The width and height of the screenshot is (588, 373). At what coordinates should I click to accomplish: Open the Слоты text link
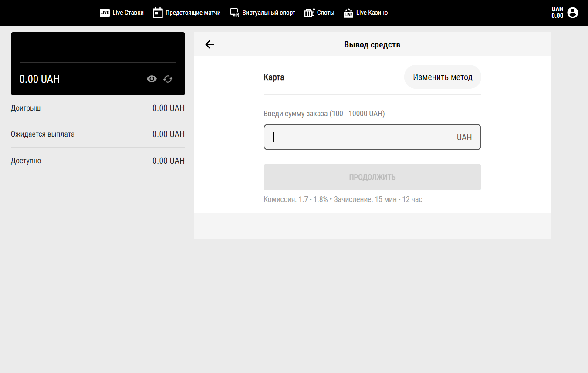point(325,13)
